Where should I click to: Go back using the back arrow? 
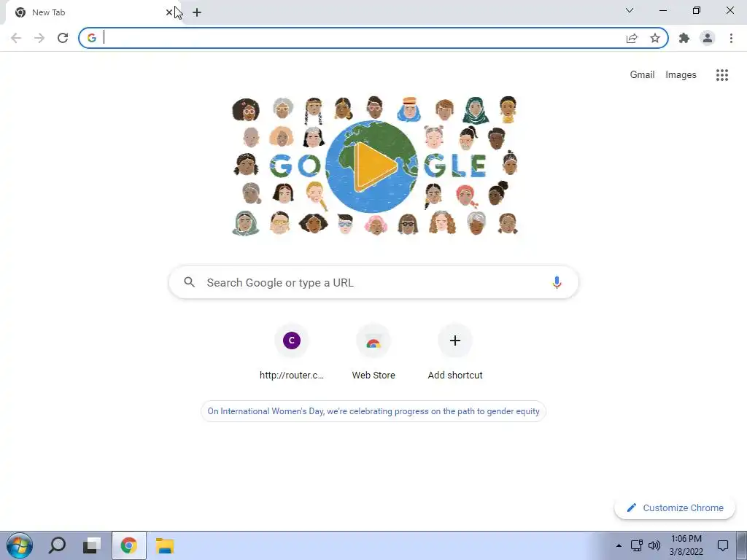[16, 38]
